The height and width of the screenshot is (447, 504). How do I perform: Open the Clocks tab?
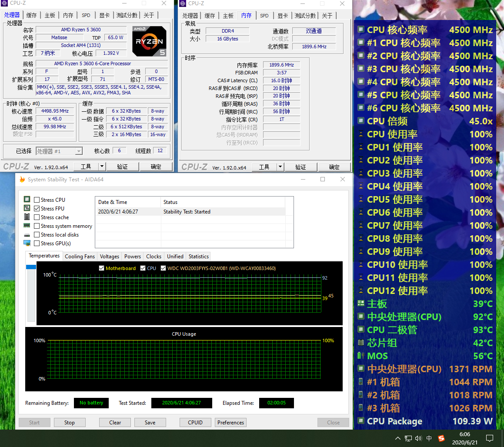click(154, 257)
